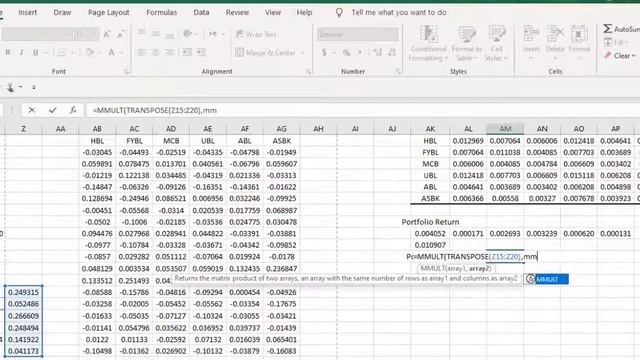Go to the Data tab
The image size is (640, 360).
tap(201, 12)
